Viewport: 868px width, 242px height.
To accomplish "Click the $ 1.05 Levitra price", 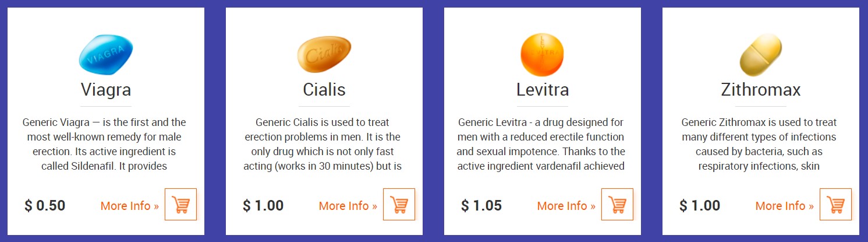I will point(481,206).
